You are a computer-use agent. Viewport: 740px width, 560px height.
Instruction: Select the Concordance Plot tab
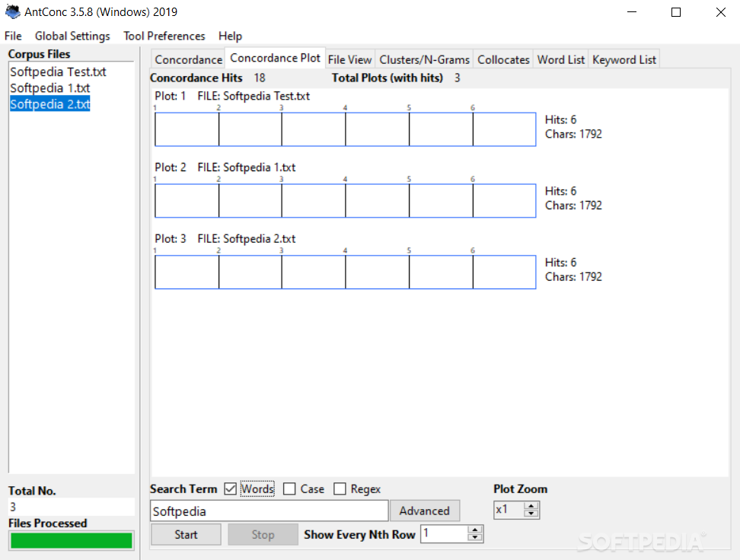[x=275, y=58]
